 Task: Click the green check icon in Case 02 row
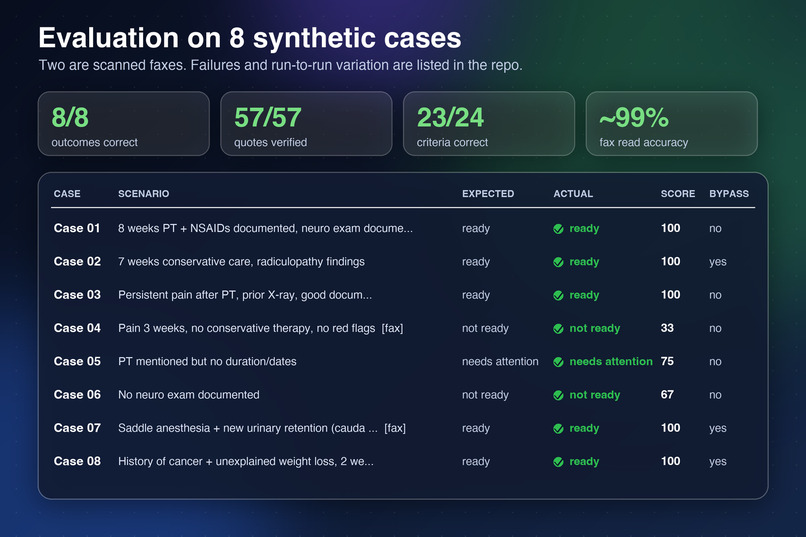558,262
